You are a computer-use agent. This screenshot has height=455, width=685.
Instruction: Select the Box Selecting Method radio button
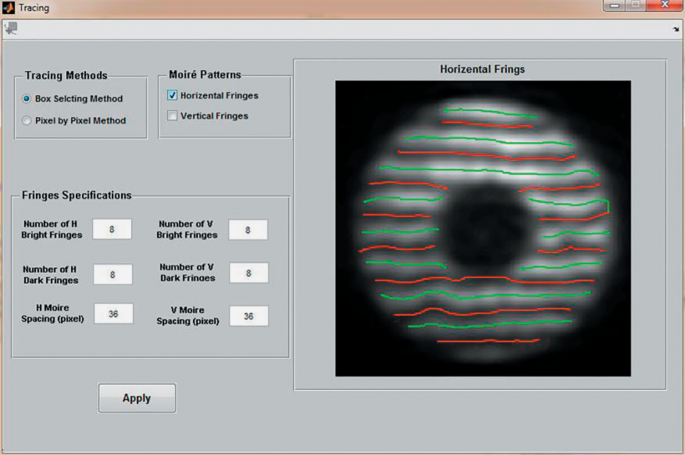[27, 99]
